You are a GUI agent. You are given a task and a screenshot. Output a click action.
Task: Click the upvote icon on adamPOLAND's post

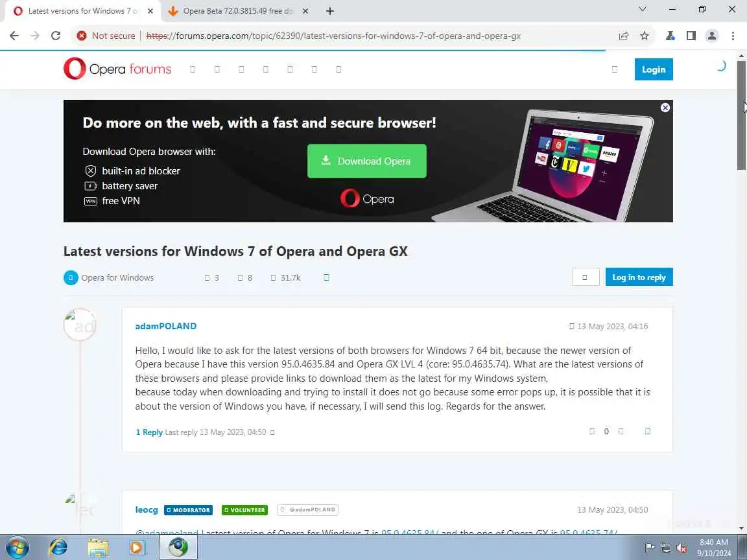coord(592,432)
